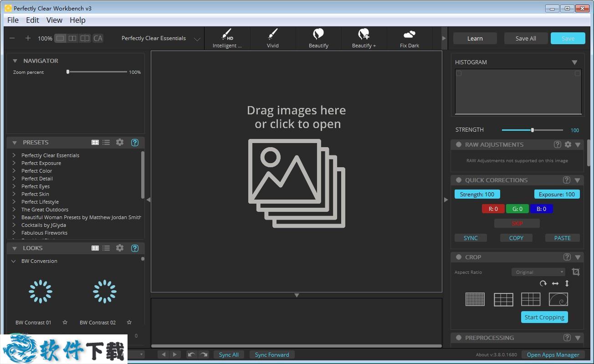Click the redo arrow in bottom bar

[x=204, y=354]
